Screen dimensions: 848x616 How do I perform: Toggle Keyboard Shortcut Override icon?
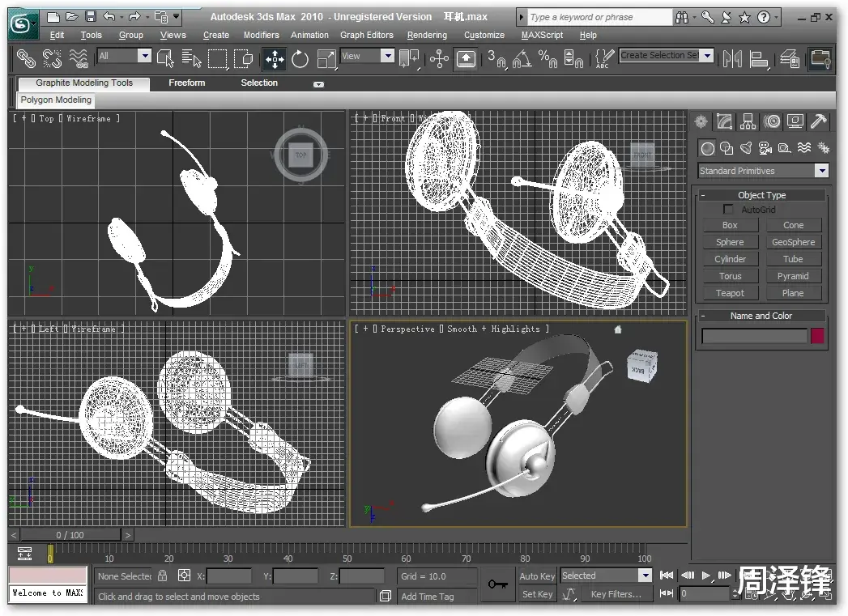[466, 59]
